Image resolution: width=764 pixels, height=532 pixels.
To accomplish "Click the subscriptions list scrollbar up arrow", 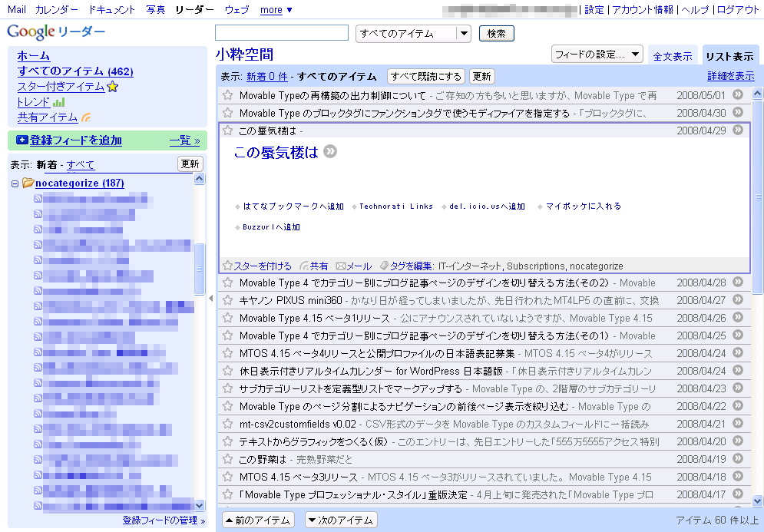I will (x=200, y=179).
